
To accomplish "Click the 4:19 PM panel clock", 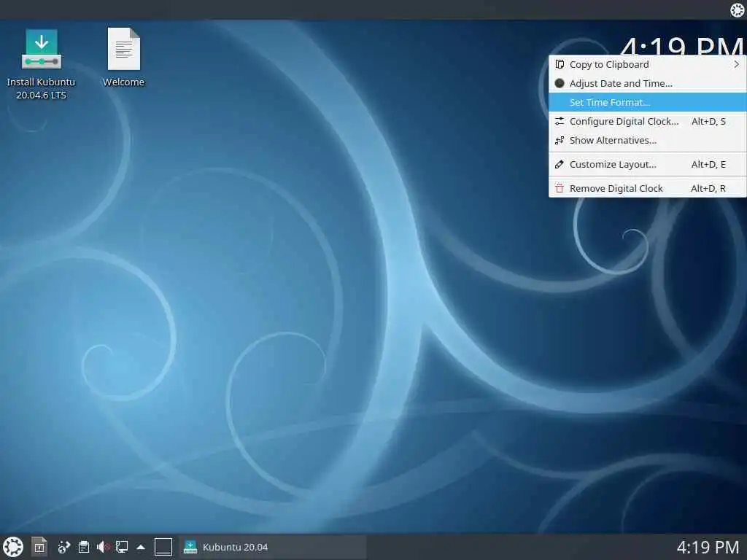I will [x=708, y=547].
